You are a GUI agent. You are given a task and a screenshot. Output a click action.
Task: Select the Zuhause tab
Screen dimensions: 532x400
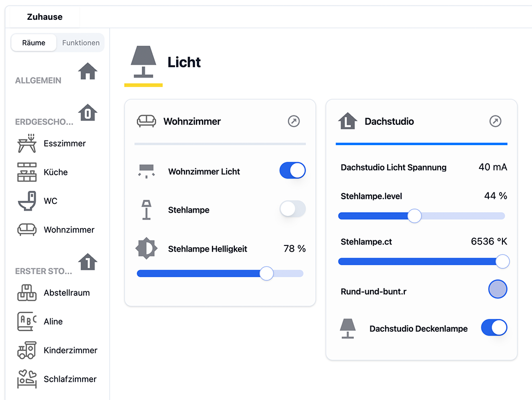tap(44, 17)
